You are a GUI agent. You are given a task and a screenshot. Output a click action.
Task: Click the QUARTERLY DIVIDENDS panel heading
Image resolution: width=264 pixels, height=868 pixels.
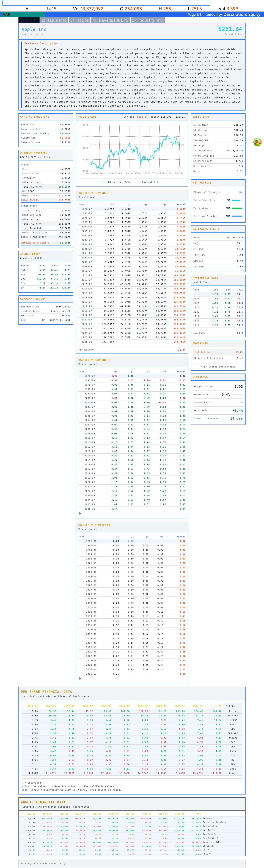pyautogui.click(x=93, y=525)
